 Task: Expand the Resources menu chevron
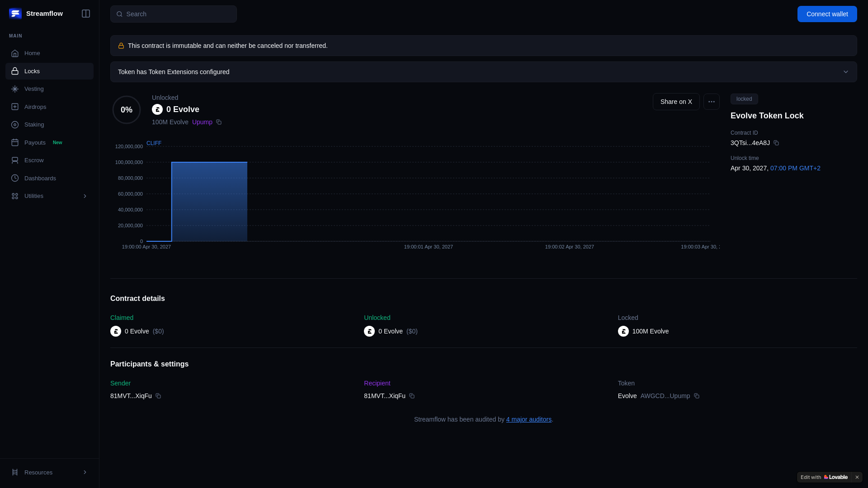(x=85, y=473)
